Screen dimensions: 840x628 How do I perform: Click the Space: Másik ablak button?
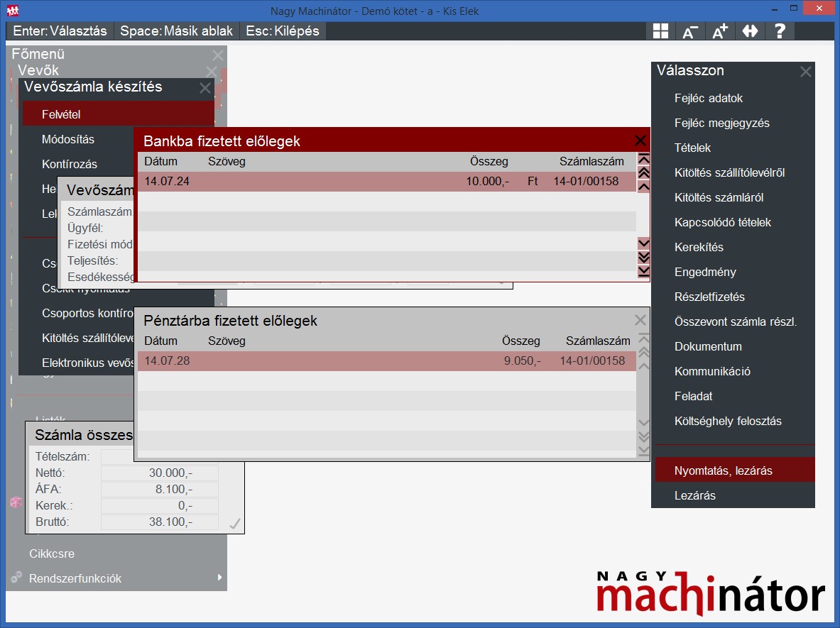[x=175, y=31]
